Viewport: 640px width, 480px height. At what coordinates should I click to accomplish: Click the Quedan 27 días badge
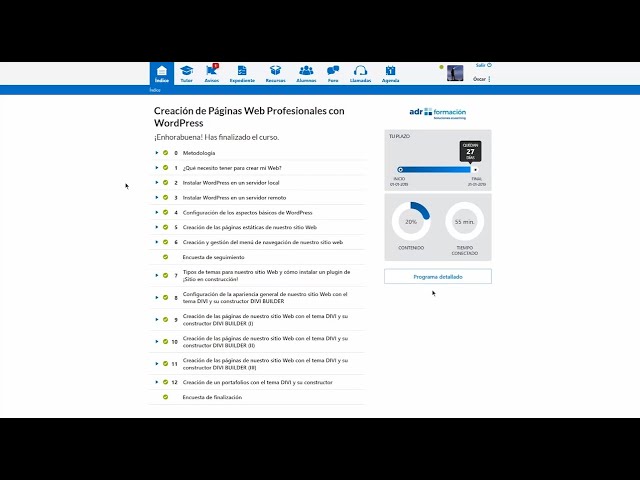point(470,151)
